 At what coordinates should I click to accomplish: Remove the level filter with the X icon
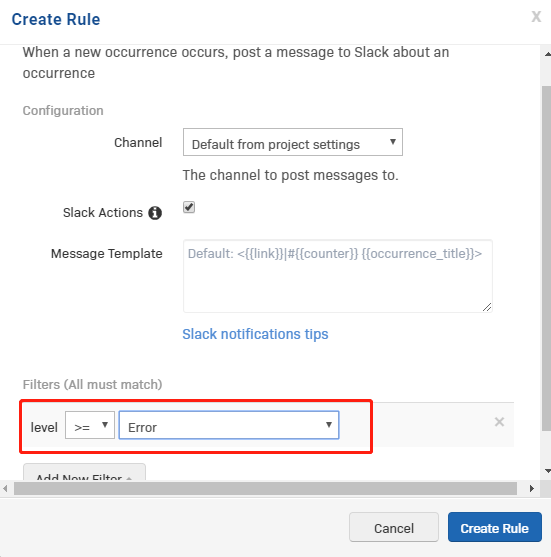click(499, 422)
